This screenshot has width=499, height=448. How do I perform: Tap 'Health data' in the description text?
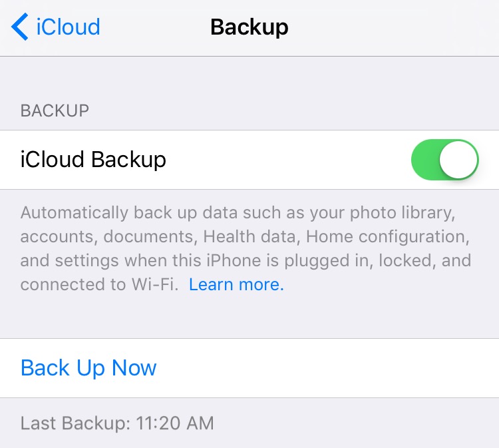pos(249,236)
